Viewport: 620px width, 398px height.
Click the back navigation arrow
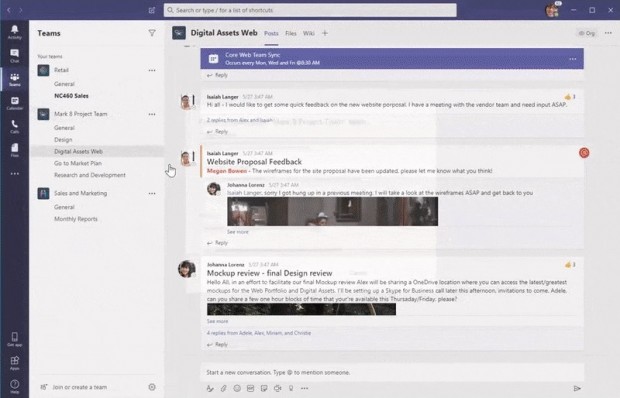click(x=9, y=10)
